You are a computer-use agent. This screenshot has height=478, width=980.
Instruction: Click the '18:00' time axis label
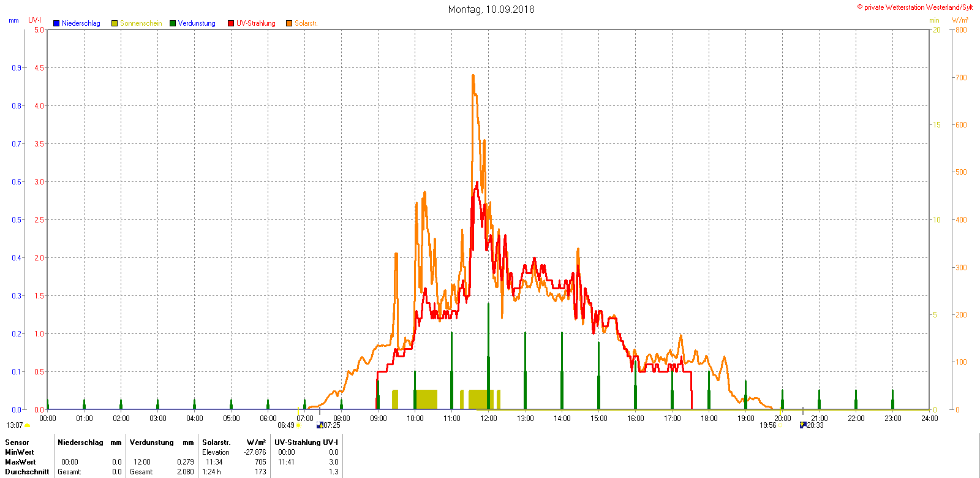click(709, 419)
